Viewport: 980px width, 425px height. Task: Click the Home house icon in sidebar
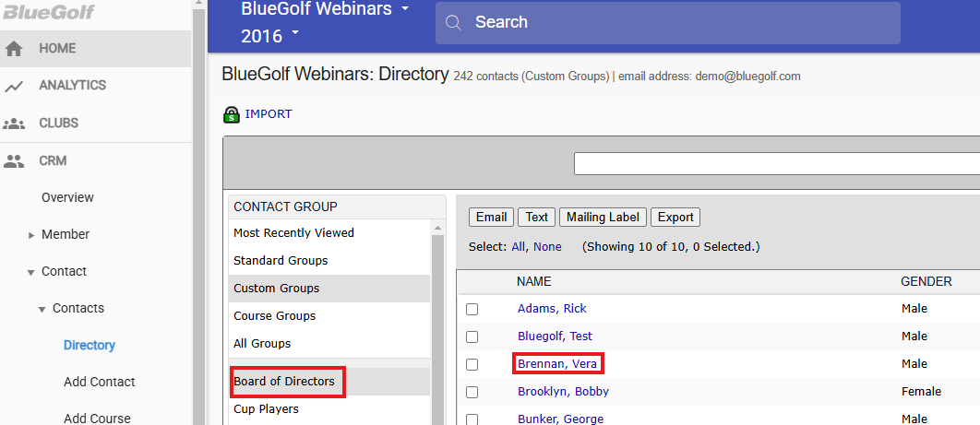tap(14, 49)
